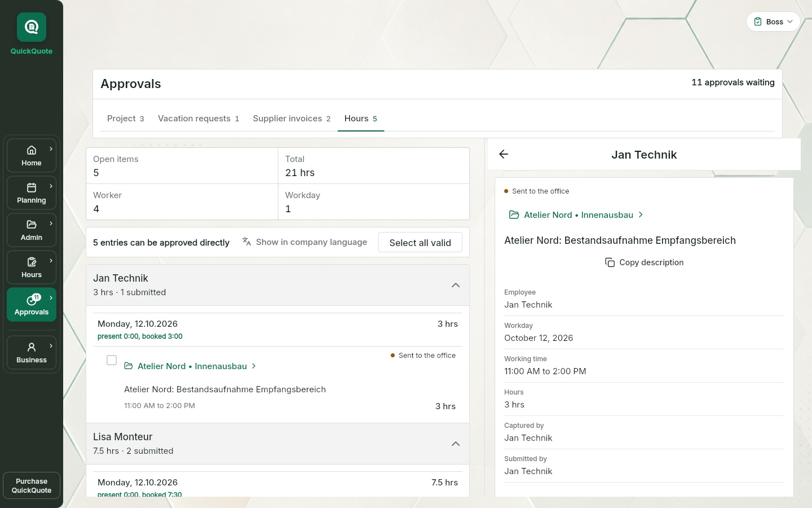812x508 pixels.
Task: Switch to the Supplier invoices tab
Action: (292, 119)
